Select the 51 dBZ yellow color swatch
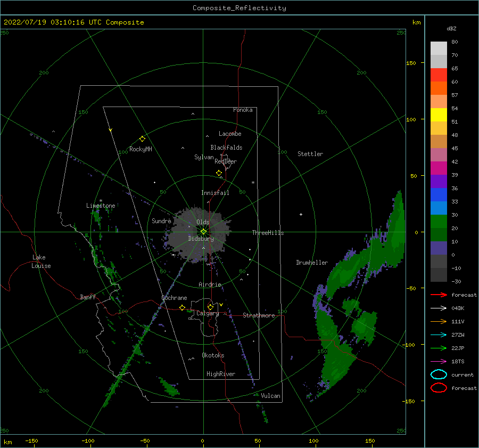 coord(439,115)
